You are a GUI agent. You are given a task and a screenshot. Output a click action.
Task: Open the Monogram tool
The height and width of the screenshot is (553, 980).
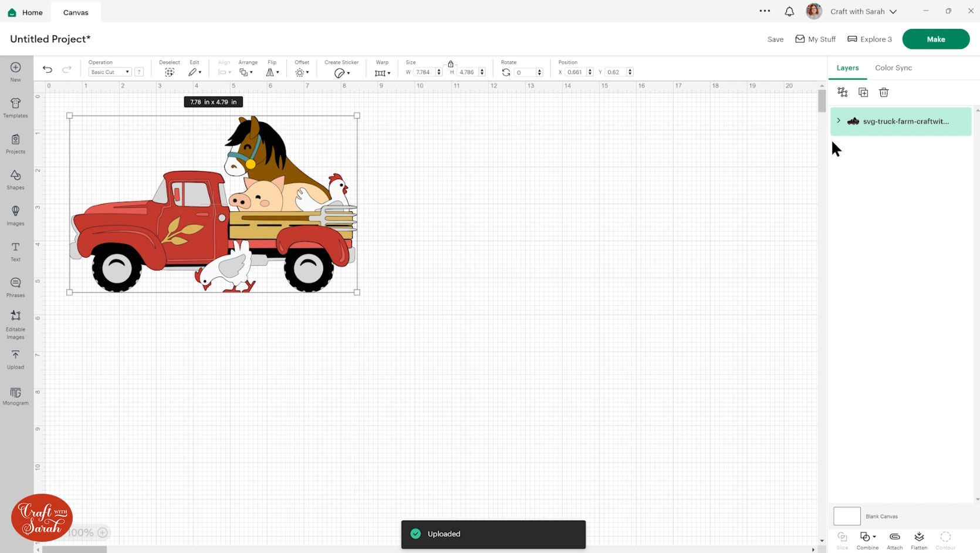coord(15,396)
